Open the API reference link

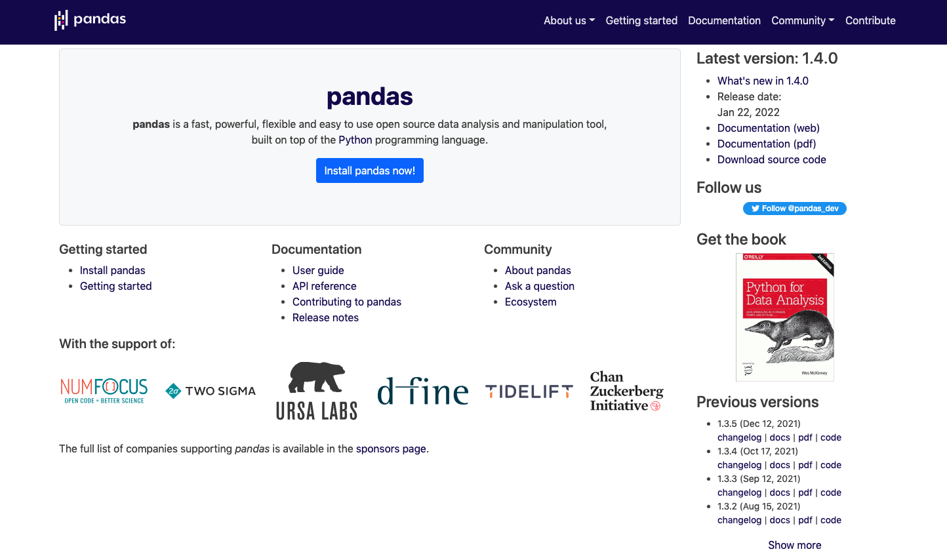(x=325, y=286)
